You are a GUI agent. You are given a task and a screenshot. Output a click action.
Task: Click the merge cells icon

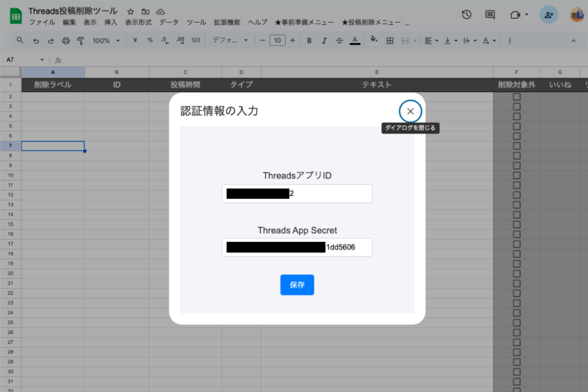coord(406,41)
